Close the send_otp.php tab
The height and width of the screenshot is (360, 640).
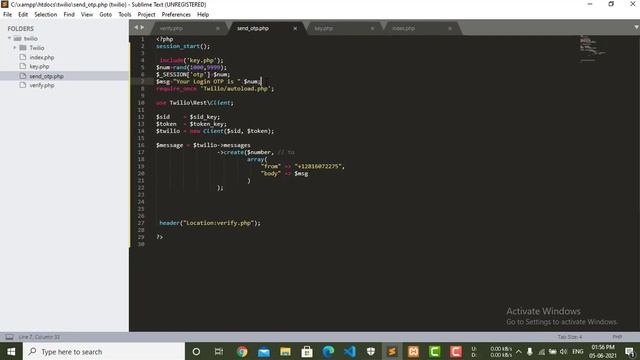[x=295, y=29]
